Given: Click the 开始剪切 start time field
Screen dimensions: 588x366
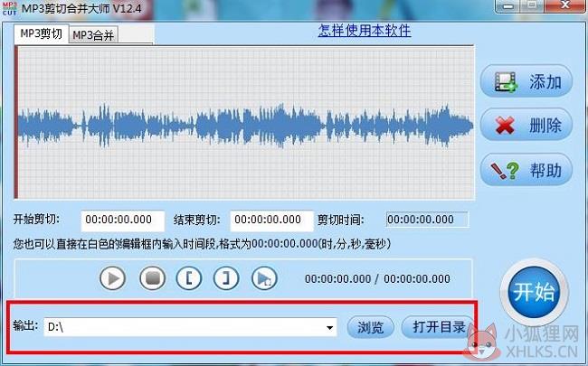Looking at the screenshot, I should tap(123, 221).
